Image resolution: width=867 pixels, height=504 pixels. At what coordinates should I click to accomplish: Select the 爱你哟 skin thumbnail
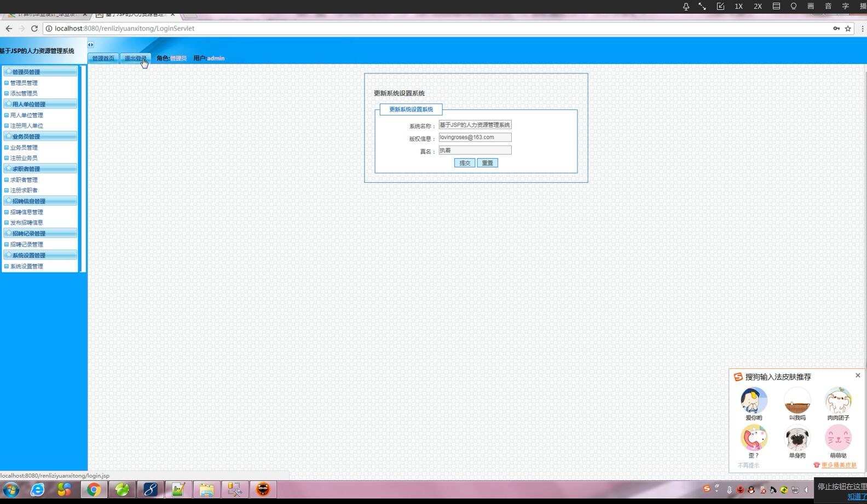754,401
